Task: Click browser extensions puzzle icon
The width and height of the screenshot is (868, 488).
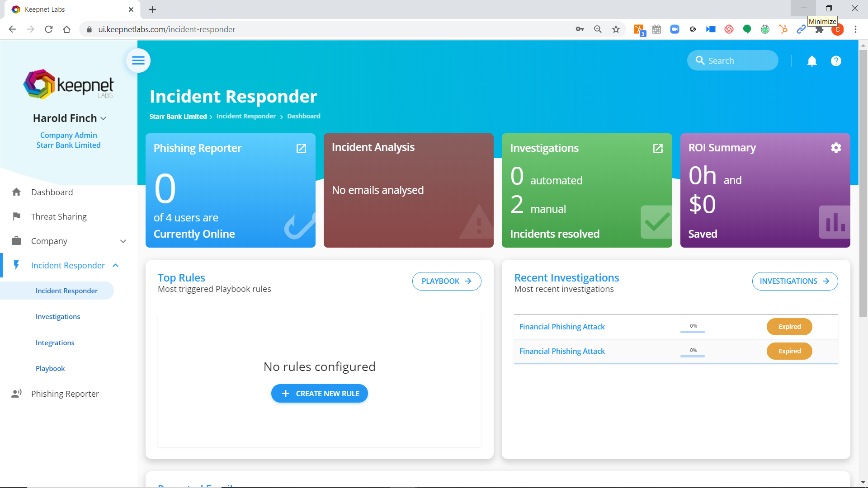Action: click(819, 30)
